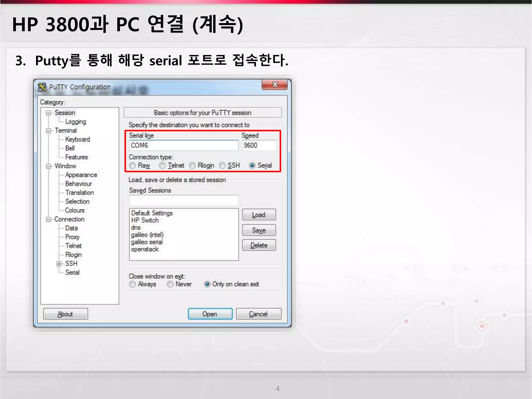This screenshot has height=399, width=532.
Task: Click the Speed field containing 9600
Action: (259, 145)
